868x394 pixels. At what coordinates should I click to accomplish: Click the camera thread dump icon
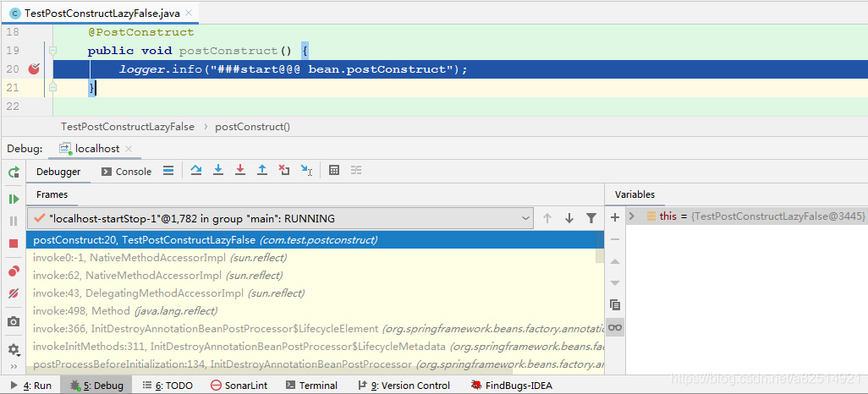point(14,321)
